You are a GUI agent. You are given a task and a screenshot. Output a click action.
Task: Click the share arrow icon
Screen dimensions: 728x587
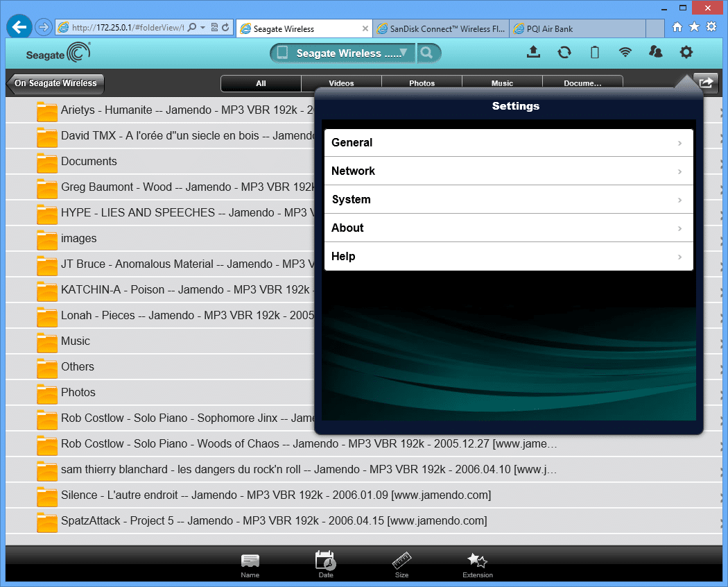click(x=706, y=83)
